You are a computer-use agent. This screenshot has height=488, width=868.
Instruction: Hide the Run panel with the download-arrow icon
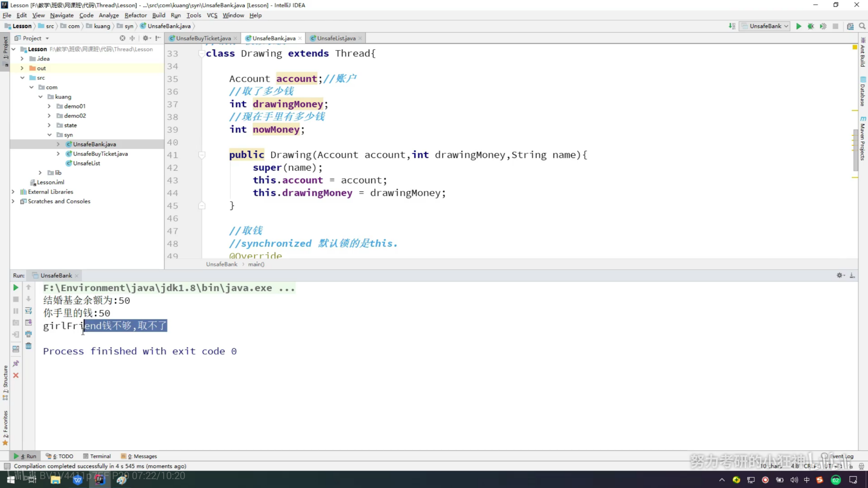click(852, 275)
